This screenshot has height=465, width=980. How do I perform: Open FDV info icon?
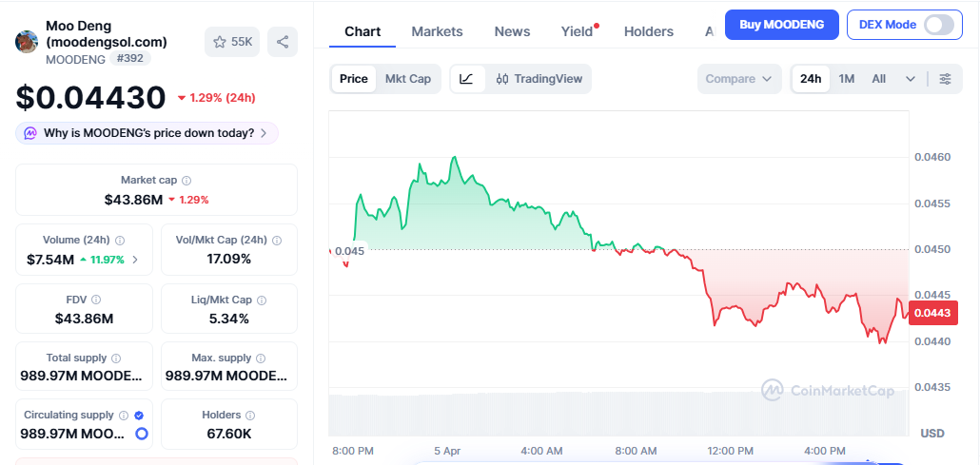(96, 300)
